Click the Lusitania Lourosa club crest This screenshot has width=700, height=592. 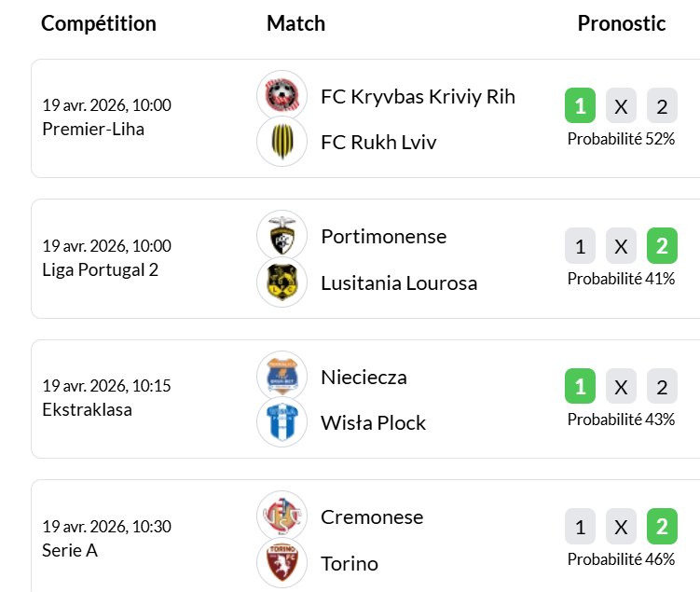[x=281, y=282]
